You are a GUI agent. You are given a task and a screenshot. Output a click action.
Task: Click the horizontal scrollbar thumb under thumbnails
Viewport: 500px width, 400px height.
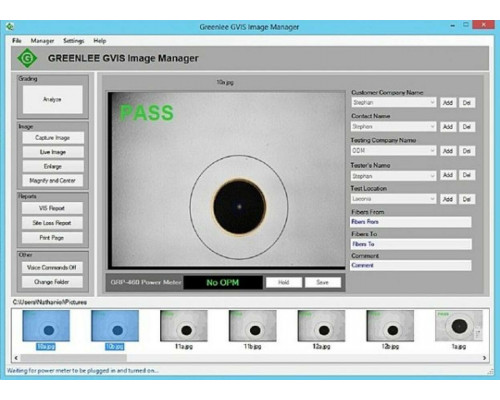(x=74, y=358)
